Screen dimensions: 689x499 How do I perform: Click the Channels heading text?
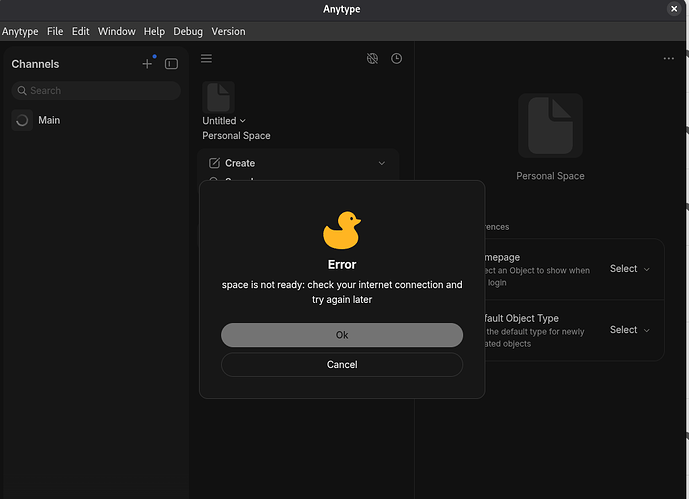tap(35, 64)
